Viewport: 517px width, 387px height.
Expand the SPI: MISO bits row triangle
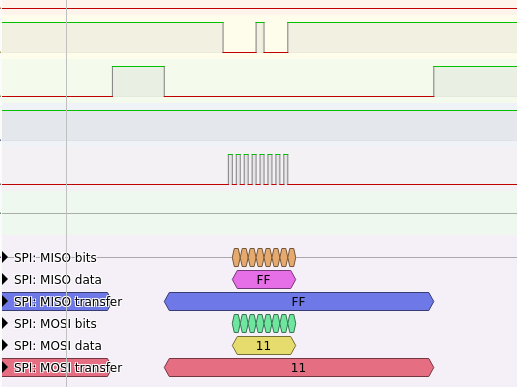coord(5,257)
